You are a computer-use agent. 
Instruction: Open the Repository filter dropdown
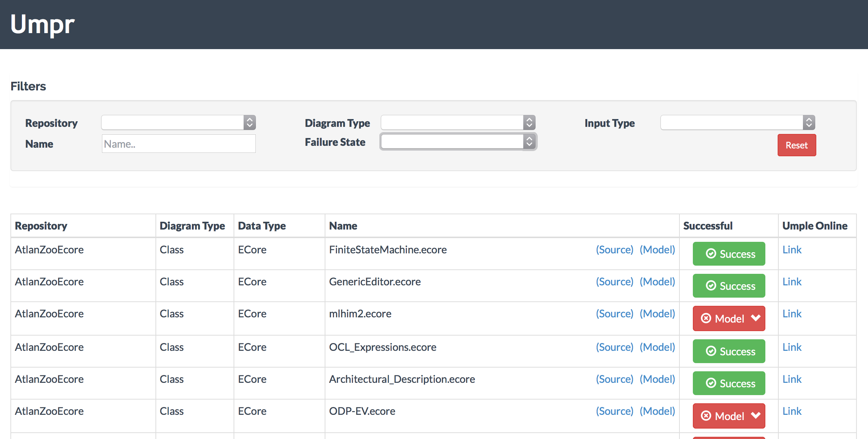[x=179, y=122]
